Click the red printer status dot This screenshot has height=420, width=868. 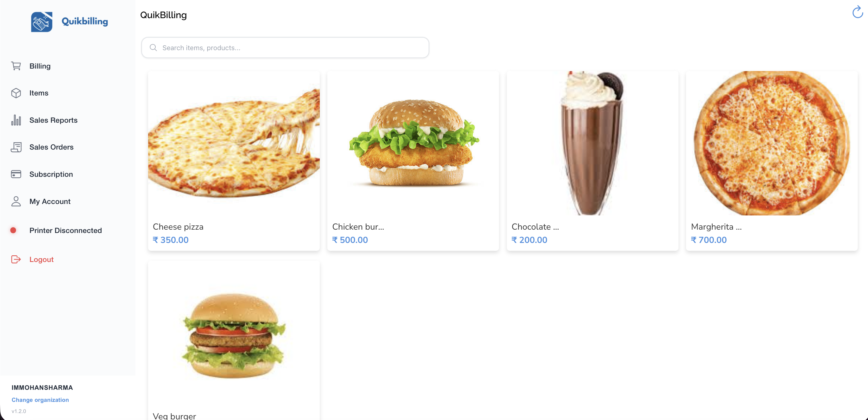[x=13, y=230]
